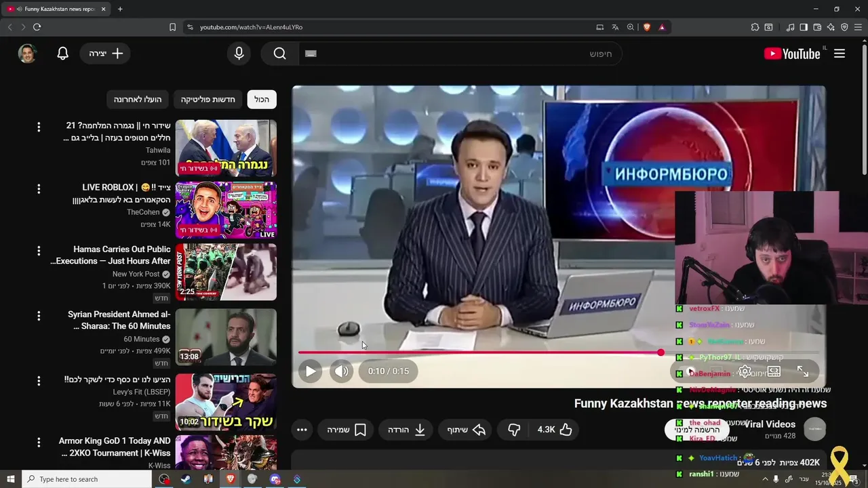Open the Levy's Fit video thumbnail
The image size is (868, 488).
coord(226,402)
